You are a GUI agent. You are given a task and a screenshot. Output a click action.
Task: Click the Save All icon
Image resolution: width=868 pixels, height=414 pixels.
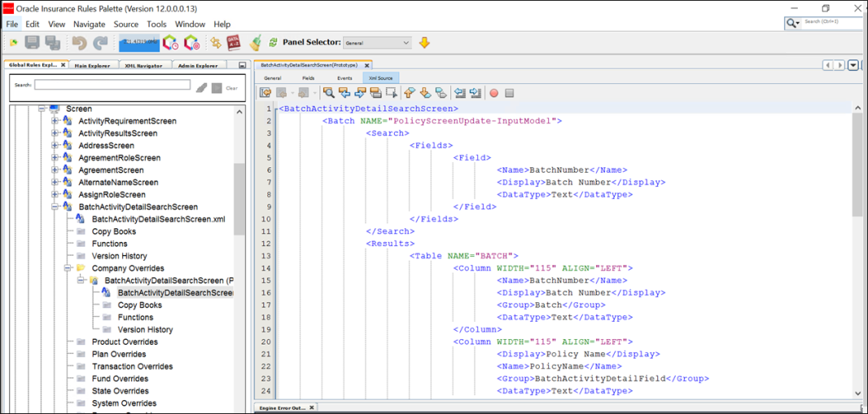(x=52, y=42)
